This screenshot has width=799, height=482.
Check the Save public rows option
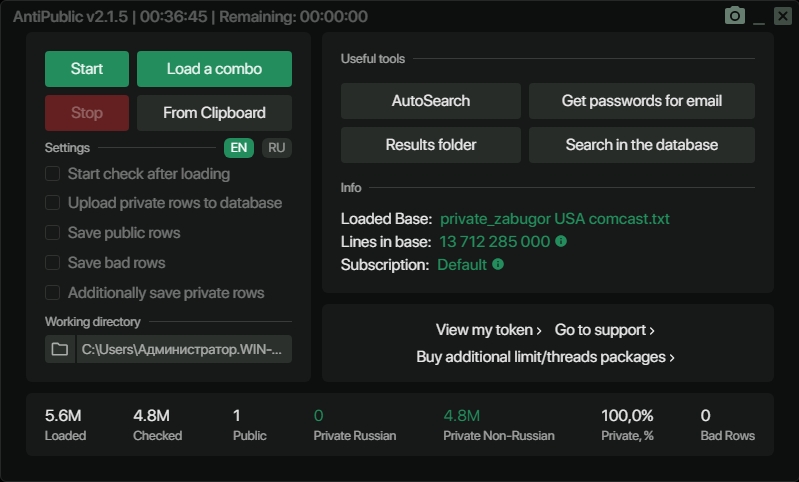(52, 233)
